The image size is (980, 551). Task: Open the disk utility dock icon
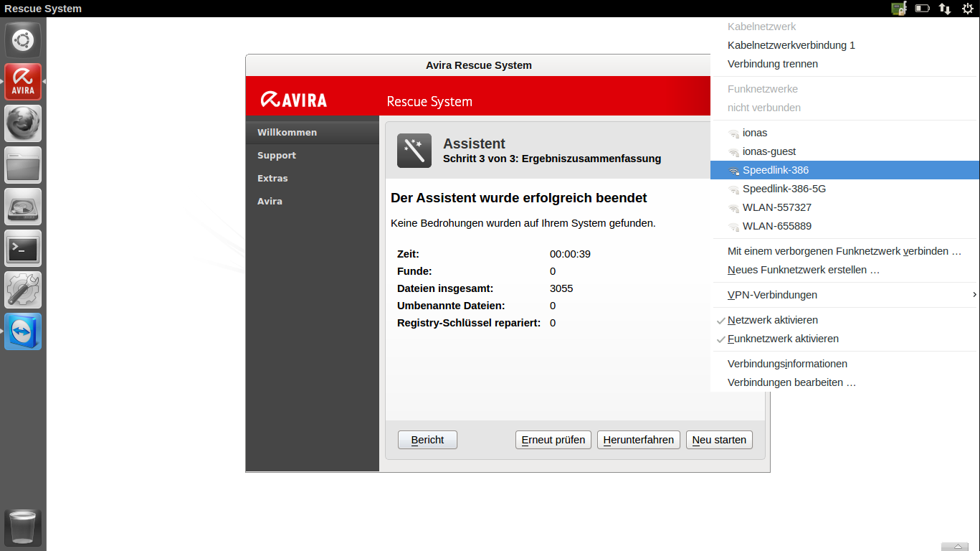pos(23,207)
